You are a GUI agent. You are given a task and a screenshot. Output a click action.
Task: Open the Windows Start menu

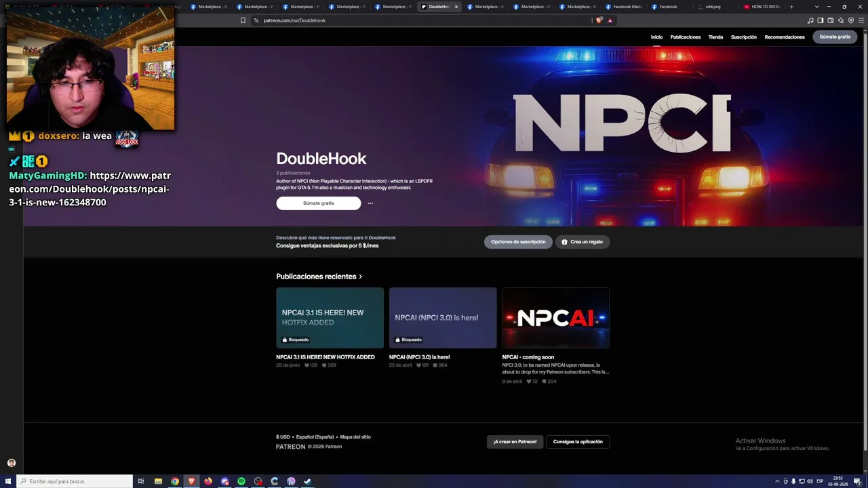pos(8,481)
